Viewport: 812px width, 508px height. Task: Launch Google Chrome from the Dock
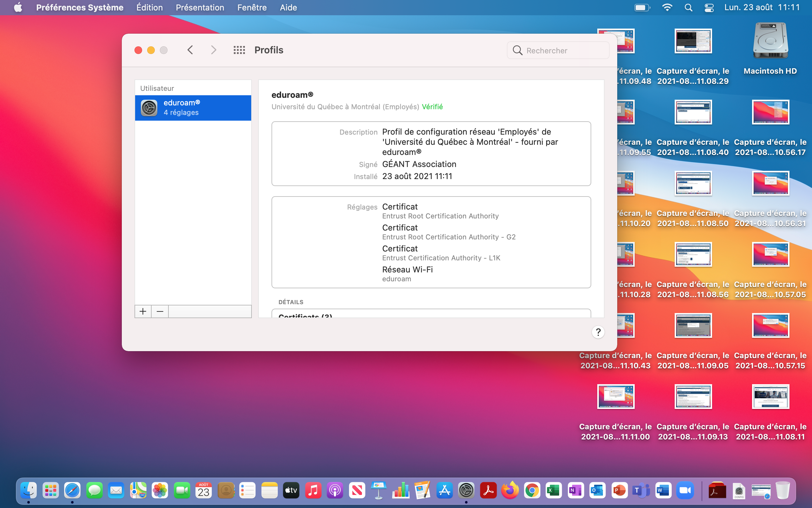[532, 491]
